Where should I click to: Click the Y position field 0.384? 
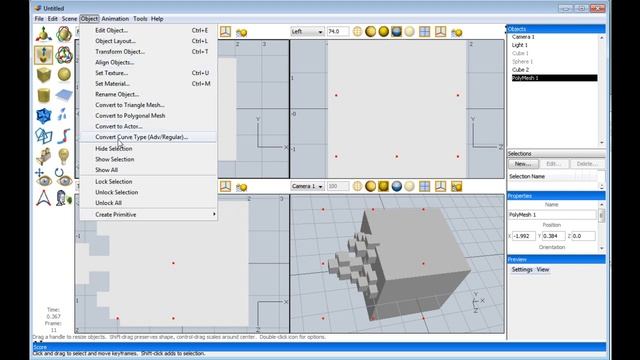tap(553, 236)
